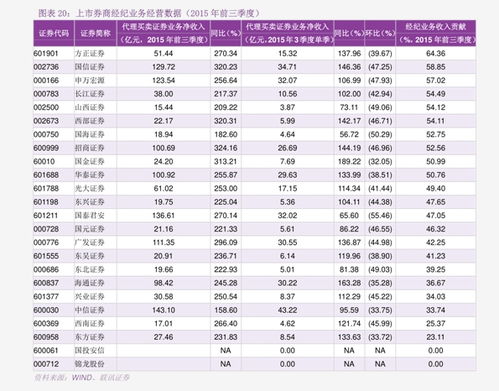Select the value 320.31
Image resolution: width=499 pixels, height=391 pixels.
click(x=226, y=121)
